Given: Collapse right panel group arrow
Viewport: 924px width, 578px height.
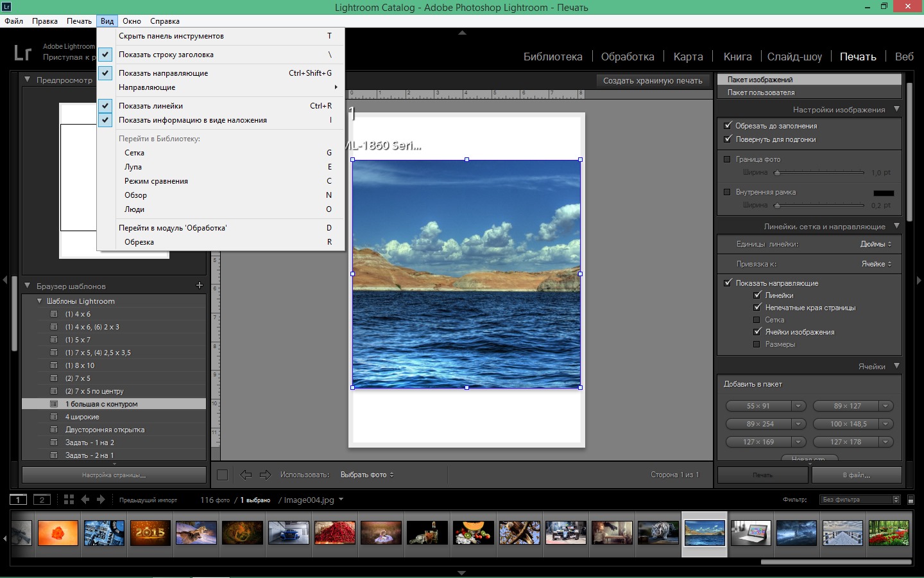Looking at the screenshot, I should tap(919, 280).
